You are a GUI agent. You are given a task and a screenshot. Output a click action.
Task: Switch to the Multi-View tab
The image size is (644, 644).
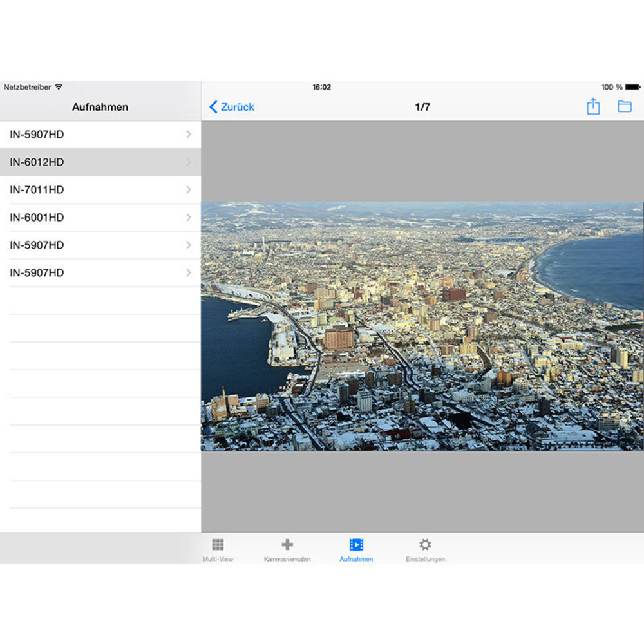point(218,550)
